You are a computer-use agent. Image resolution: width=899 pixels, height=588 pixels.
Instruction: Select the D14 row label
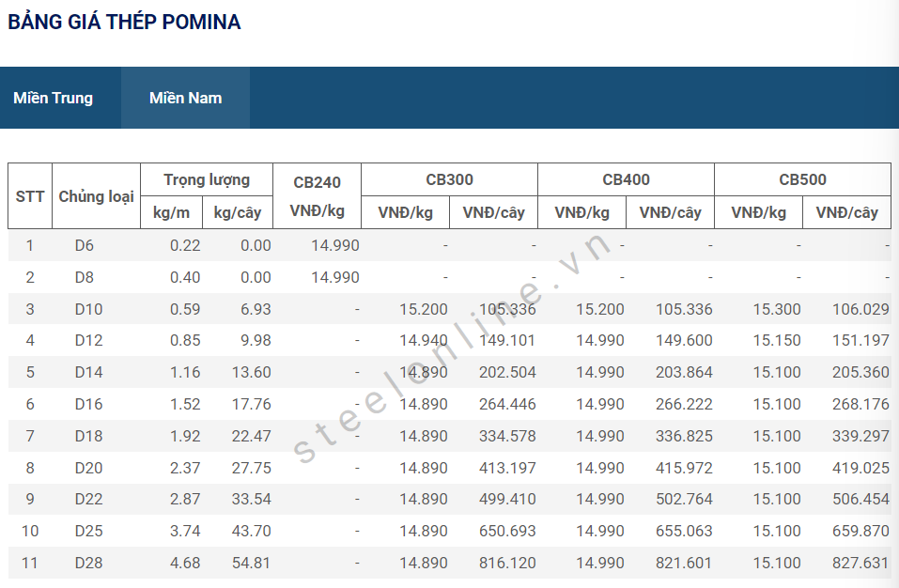pos(89,373)
